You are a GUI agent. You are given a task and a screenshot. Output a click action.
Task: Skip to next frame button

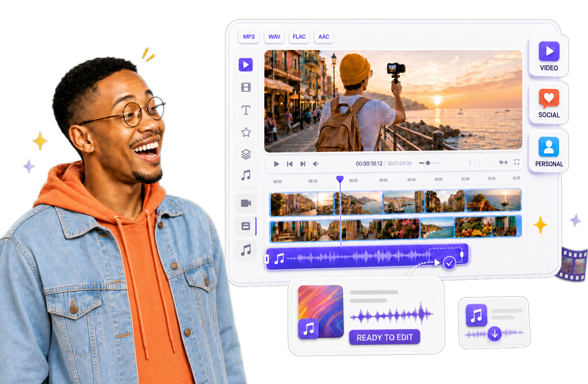tap(303, 164)
